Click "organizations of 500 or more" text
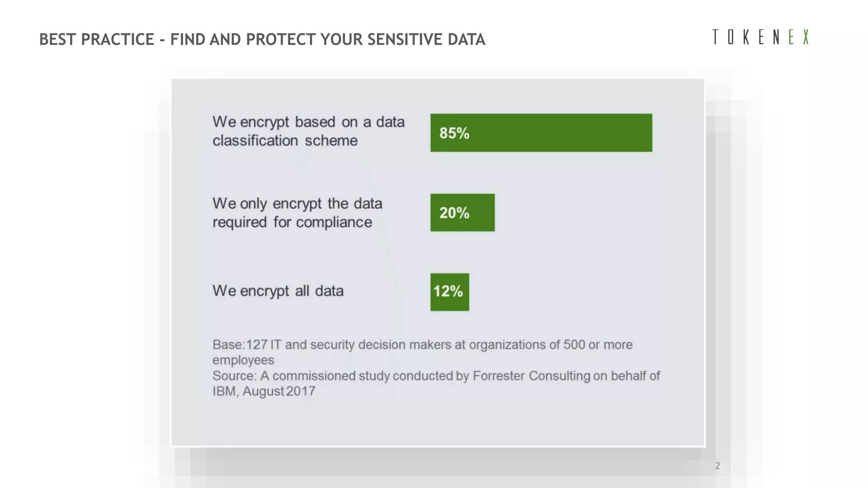The height and width of the screenshot is (488, 868). (550, 345)
